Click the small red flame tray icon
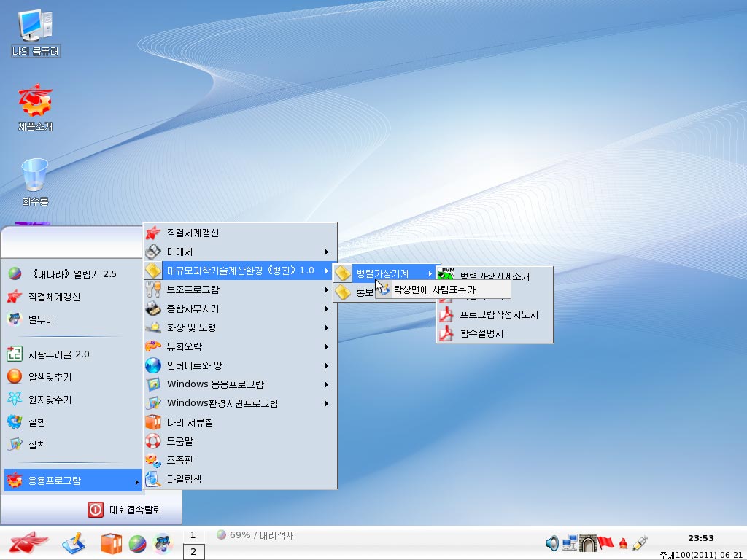Screen dimensions: 747x560 coord(623,543)
